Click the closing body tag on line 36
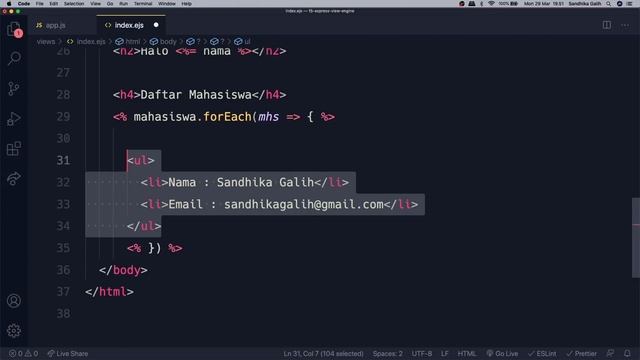This screenshot has height=360, width=640. pyautogui.click(x=123, y=270)
